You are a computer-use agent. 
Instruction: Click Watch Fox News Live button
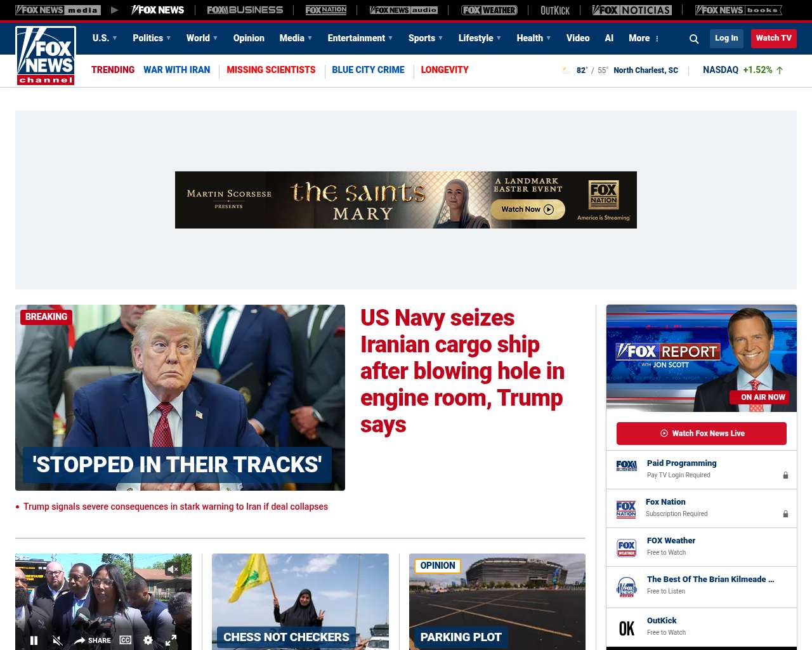point(702,434)
